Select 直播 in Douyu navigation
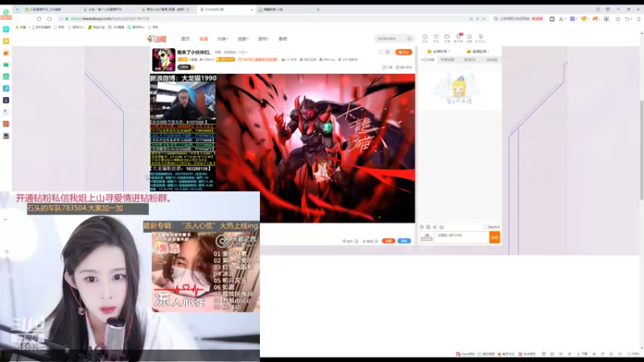Viewport: 644px width, 362px height. pyautogui.click(x=204, y=39)
